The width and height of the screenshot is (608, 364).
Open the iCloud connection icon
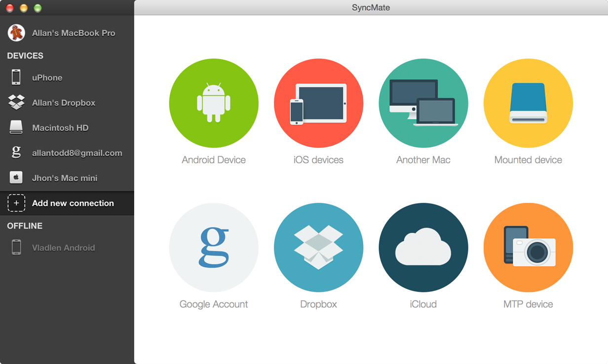coord(423,248)
